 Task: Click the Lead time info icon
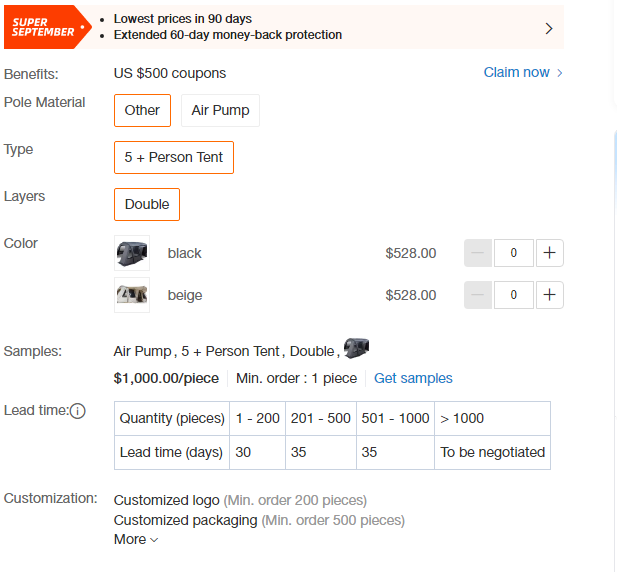click(x=78, y=411)
